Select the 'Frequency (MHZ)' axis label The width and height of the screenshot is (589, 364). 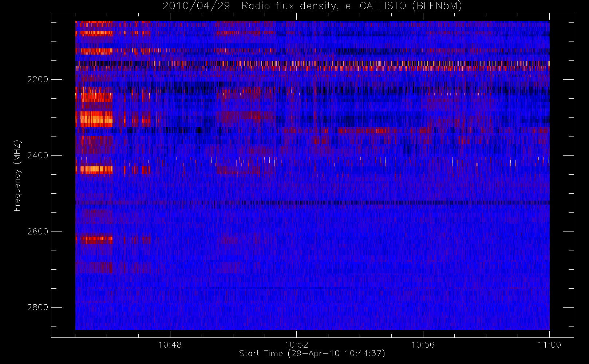[x=17, y=175]
